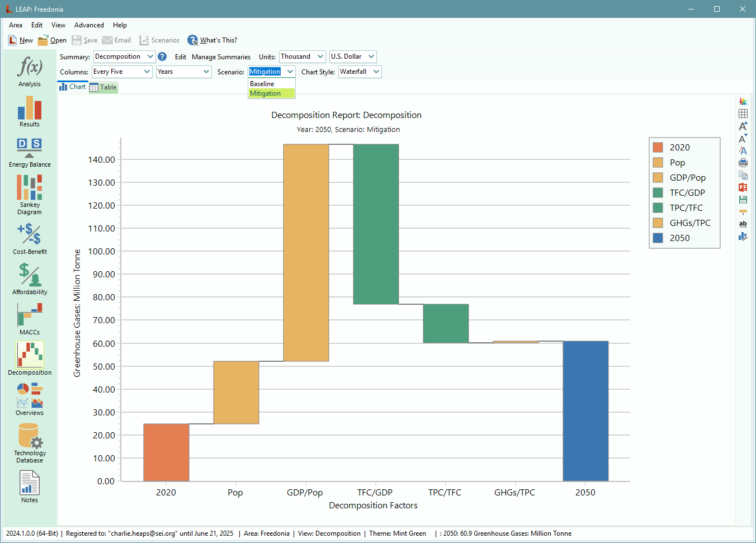Viewport: 756px width, 543px height.
Task: Click the Manage Summaries button
Action: [x=221, y=57]
